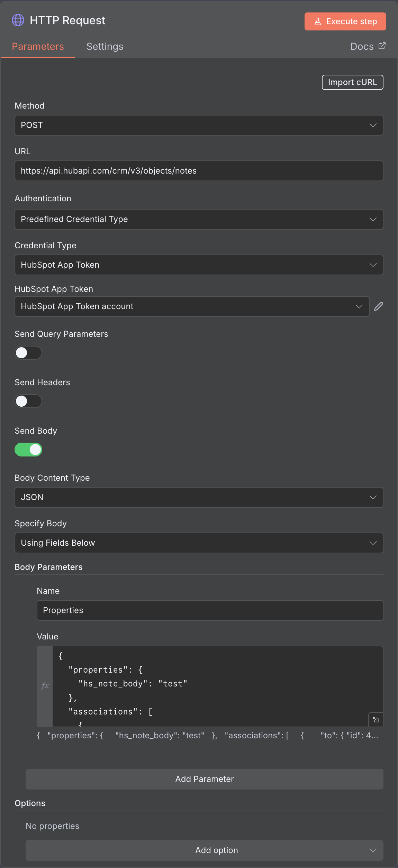Click the Body Parameters section label
The width and height of the screenshot is (398, 868).
pyautogui.click(x=49, y=567)
